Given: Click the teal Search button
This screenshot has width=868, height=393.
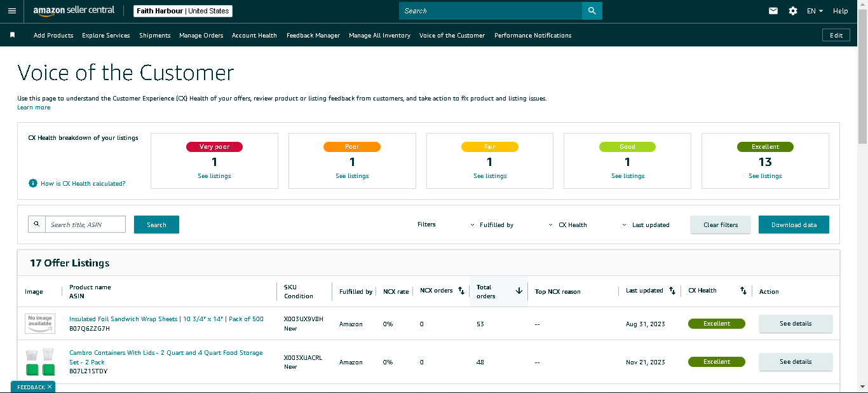Looking at the screenshot, I should (x=156, y=224).
